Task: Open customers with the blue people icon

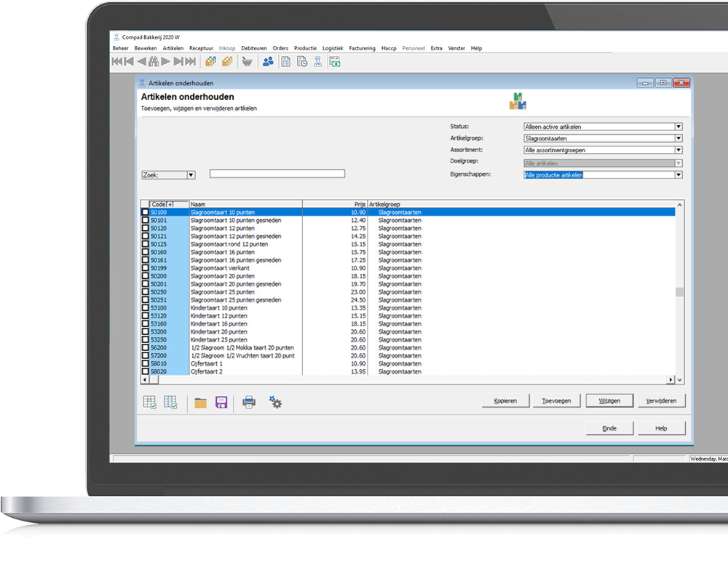Action: click(x=268, y=61)
